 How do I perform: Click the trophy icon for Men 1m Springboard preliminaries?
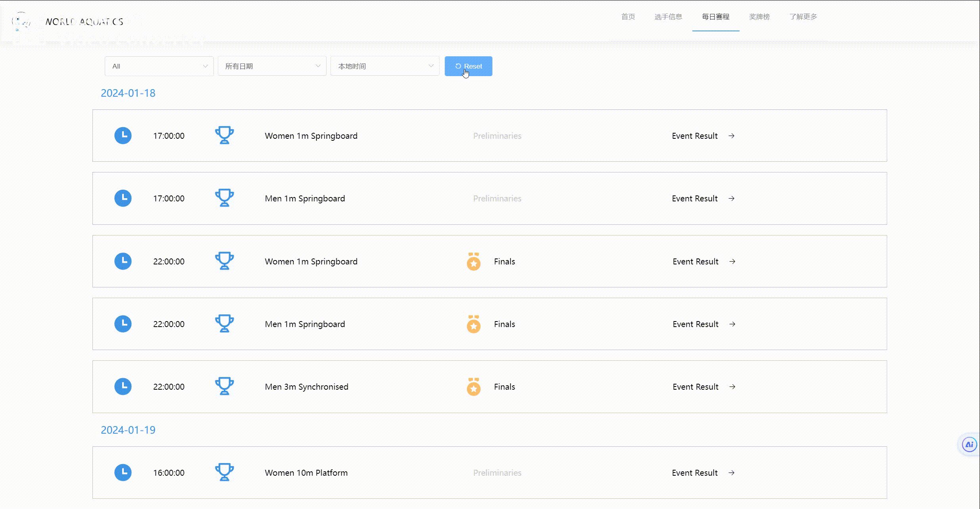(x=224, y=198)
